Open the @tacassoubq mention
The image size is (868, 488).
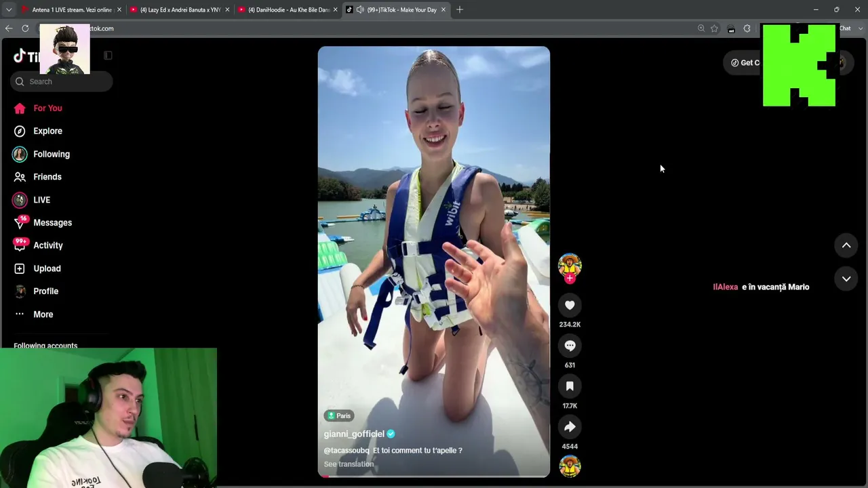coord(347,451)
